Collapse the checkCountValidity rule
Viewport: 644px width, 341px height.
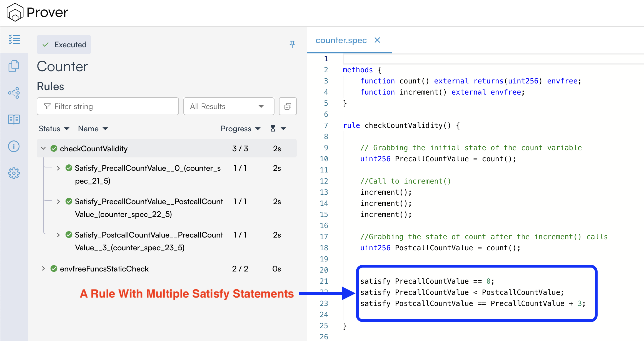43,149
